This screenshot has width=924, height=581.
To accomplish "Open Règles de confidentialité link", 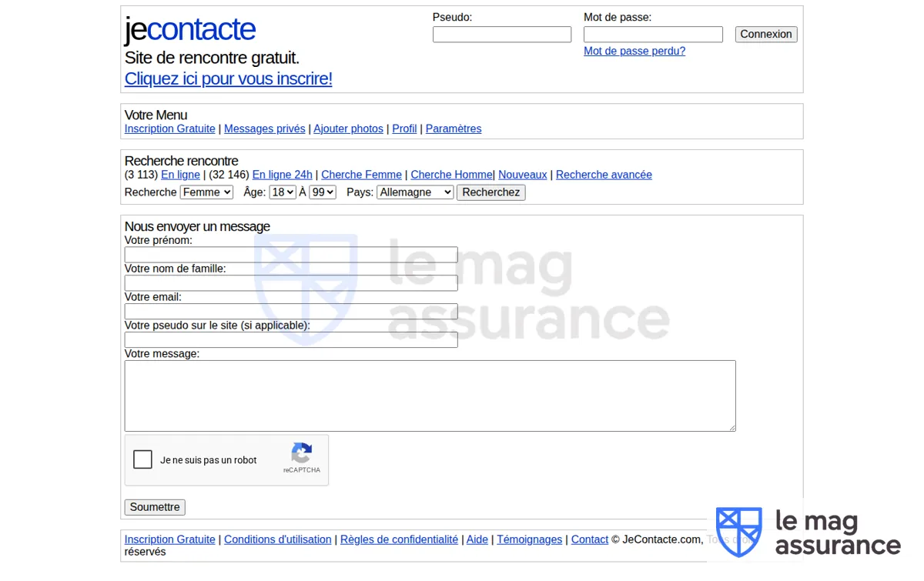I will coord(399,540).
